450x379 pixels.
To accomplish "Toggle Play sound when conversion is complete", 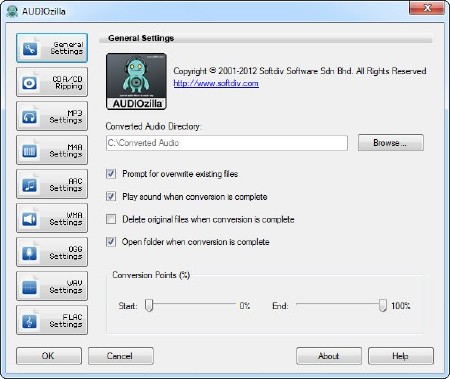I will (x=111, y=196).
